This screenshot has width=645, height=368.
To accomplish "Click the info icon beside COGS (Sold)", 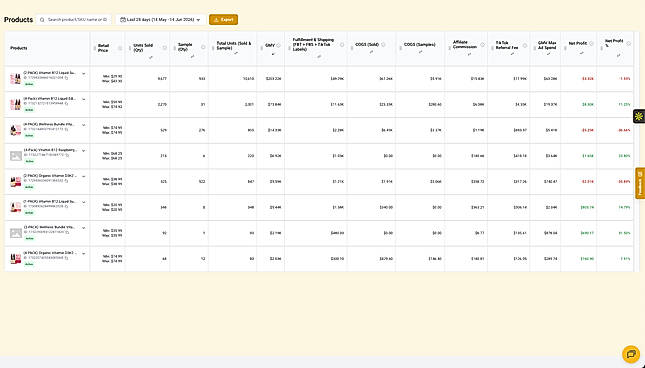I will (x=383, y=44).
